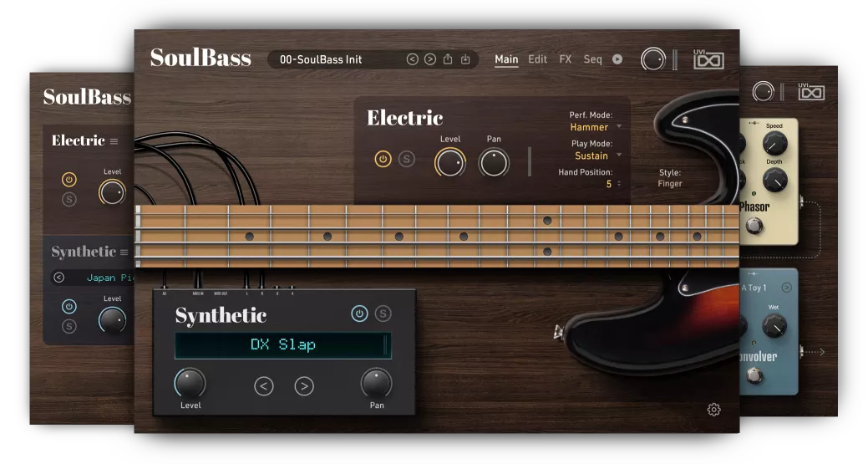This screenshot has width=868, height=464.
Task: Adjust the Hand Position stepper arrows
Action: tap(619, 184)
